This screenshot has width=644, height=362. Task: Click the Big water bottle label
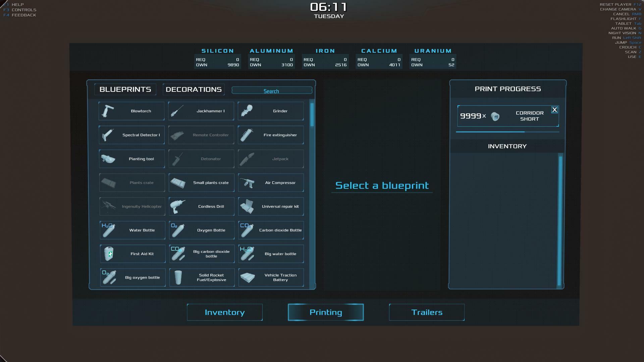[x=280, y=254]
